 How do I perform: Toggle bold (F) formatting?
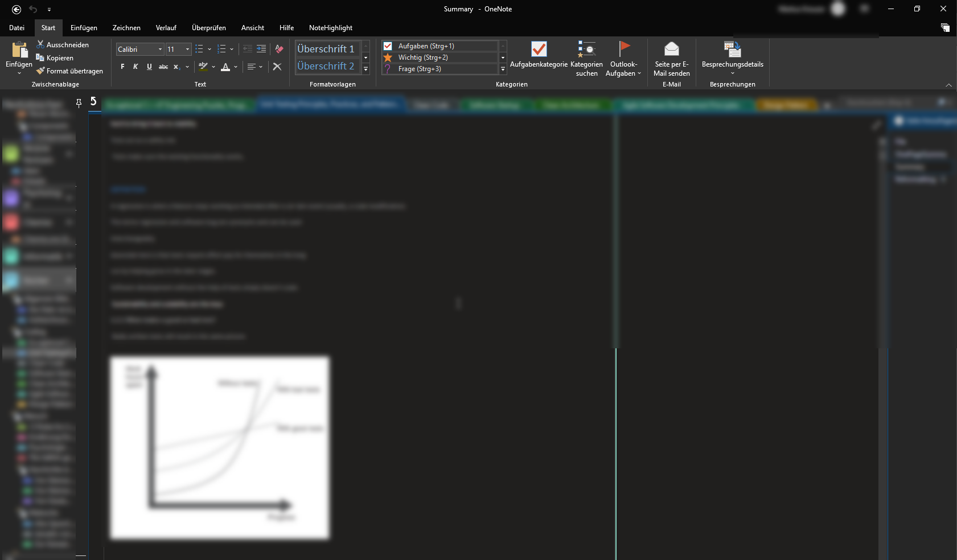(x=122, y=67)
